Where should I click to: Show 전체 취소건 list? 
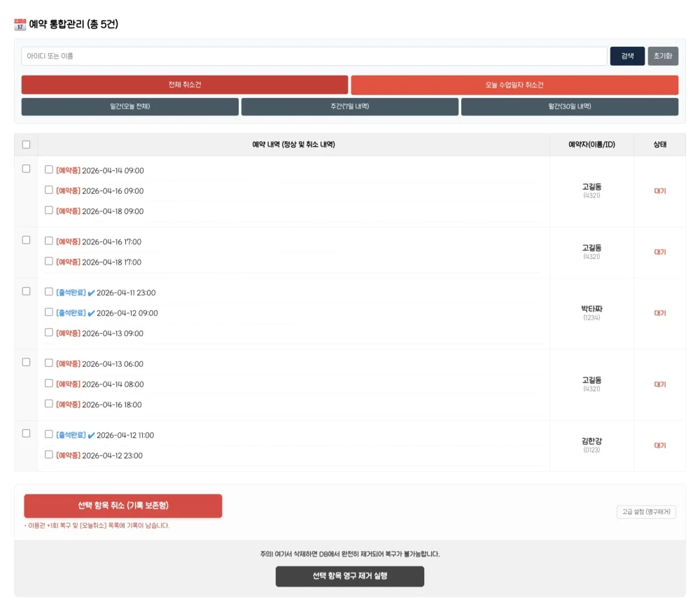click(185, 85)
